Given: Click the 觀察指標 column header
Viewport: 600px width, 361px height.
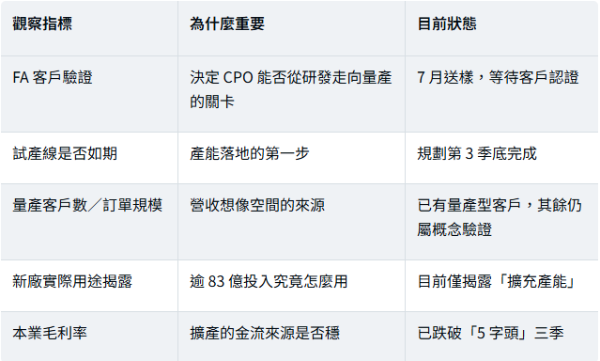Looking at the screenshot, I should coord(89,28).
